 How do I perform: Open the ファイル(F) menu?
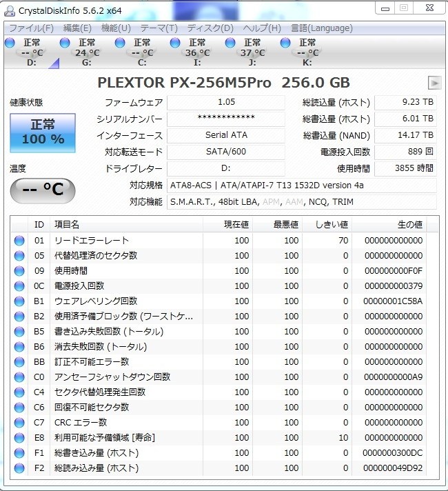[x=31, y=28]
